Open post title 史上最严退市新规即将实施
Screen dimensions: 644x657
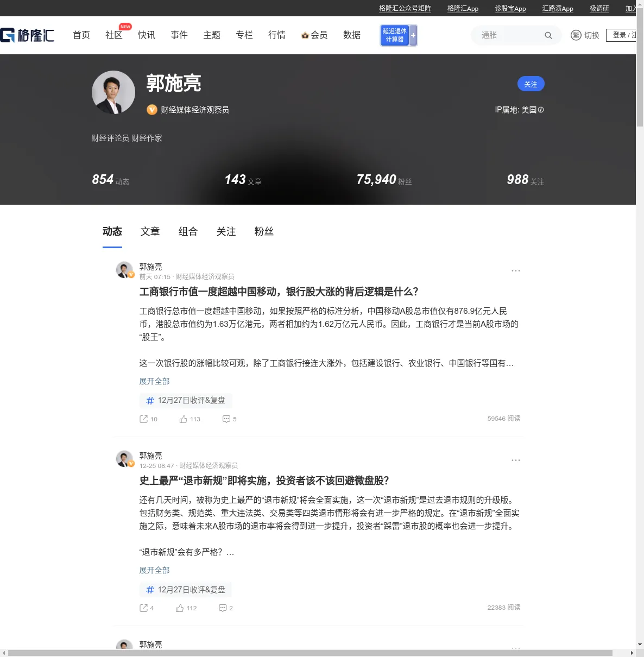click(x=264, y=481)
